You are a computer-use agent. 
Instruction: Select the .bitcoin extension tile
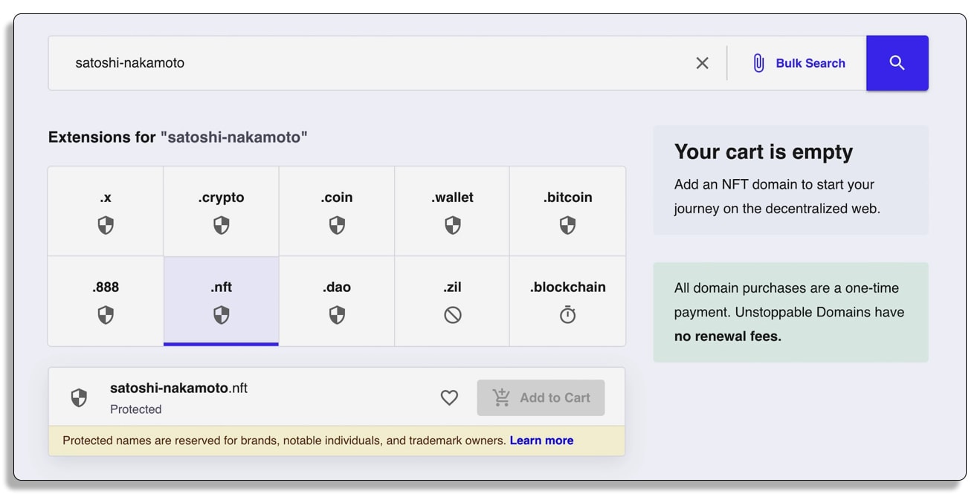567,212
